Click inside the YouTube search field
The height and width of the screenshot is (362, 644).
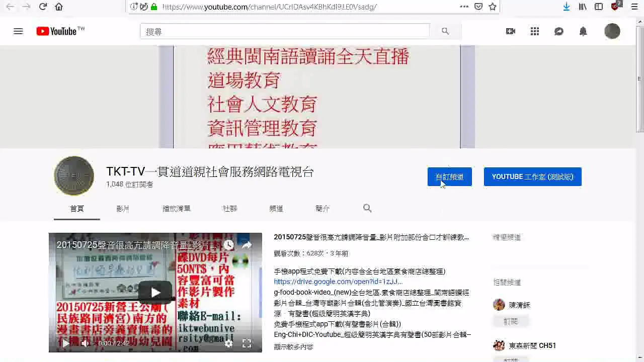click(285, 31)
